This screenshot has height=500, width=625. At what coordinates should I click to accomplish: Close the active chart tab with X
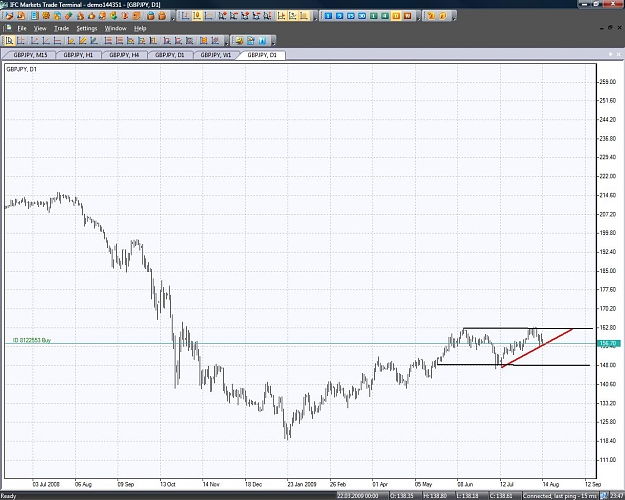(x=619, y=54)
